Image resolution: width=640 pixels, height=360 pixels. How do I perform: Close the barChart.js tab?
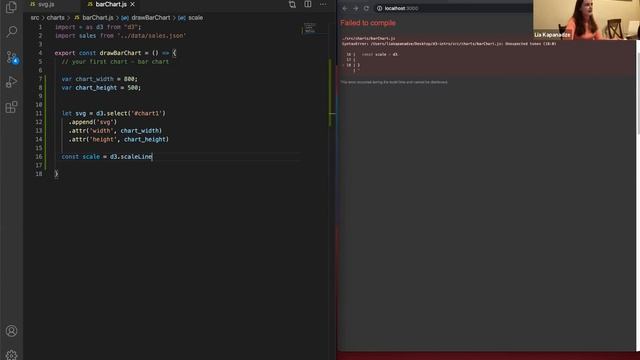point(133,4)
